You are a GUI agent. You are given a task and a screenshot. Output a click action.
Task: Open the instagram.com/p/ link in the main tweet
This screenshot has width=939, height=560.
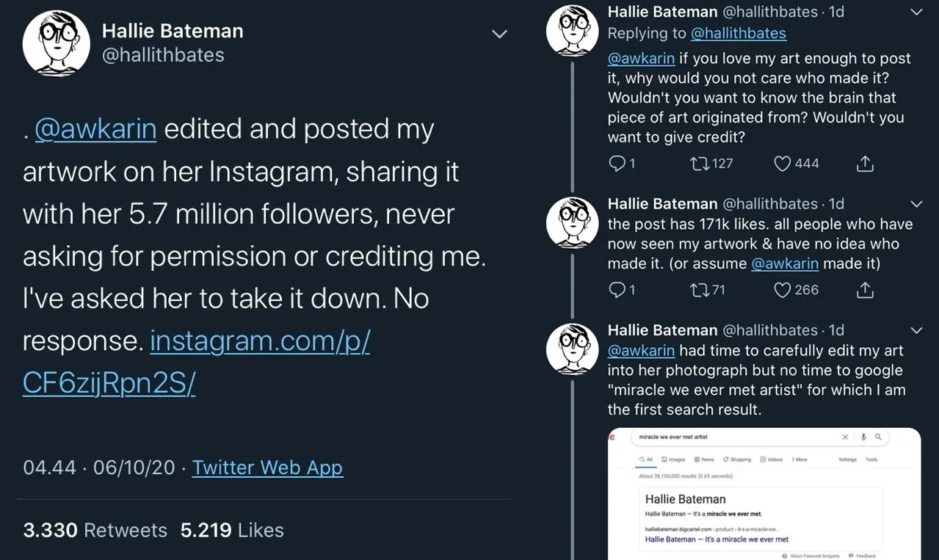pyautogui.click(x=196, y=363)
